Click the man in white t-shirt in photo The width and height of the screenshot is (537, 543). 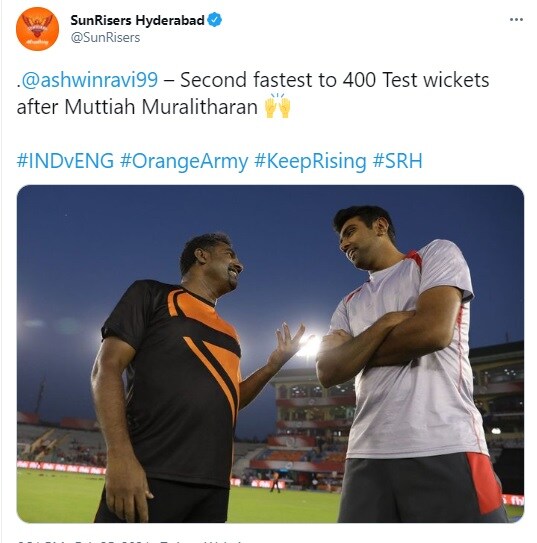409,364
